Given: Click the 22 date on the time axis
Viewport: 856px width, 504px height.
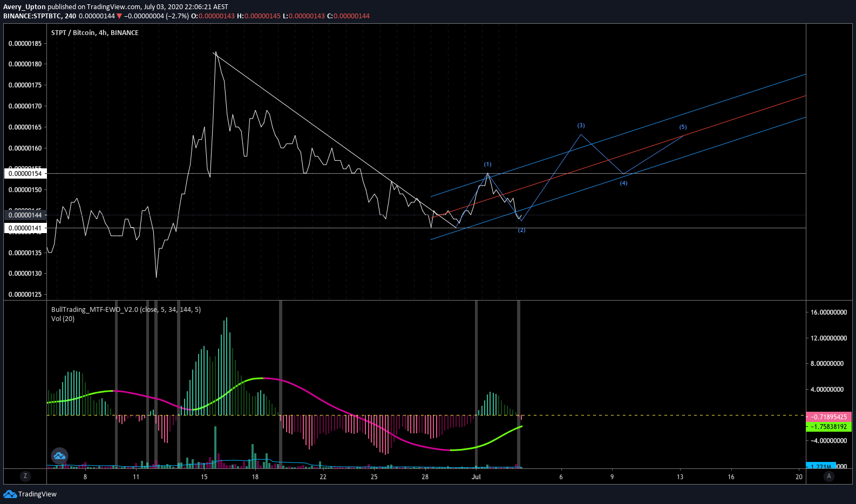Looking at the screenshot, I should pos(323,477).
